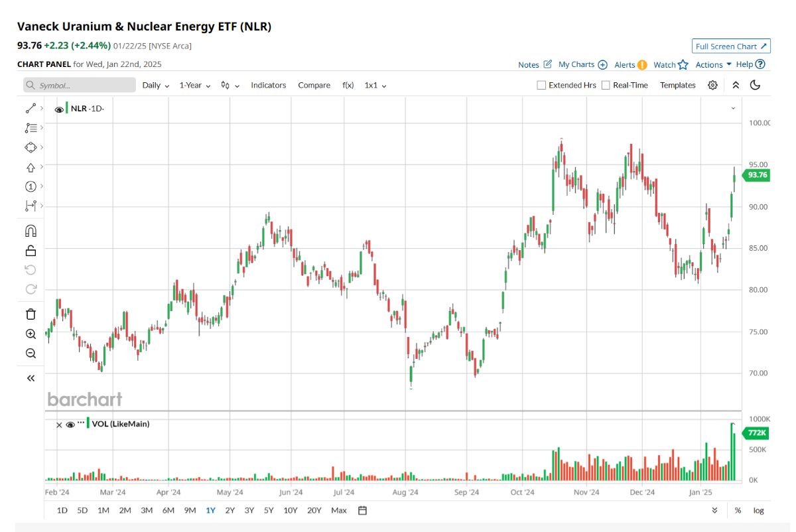Click the zoom in magnifier icon

tap(31, 334)
